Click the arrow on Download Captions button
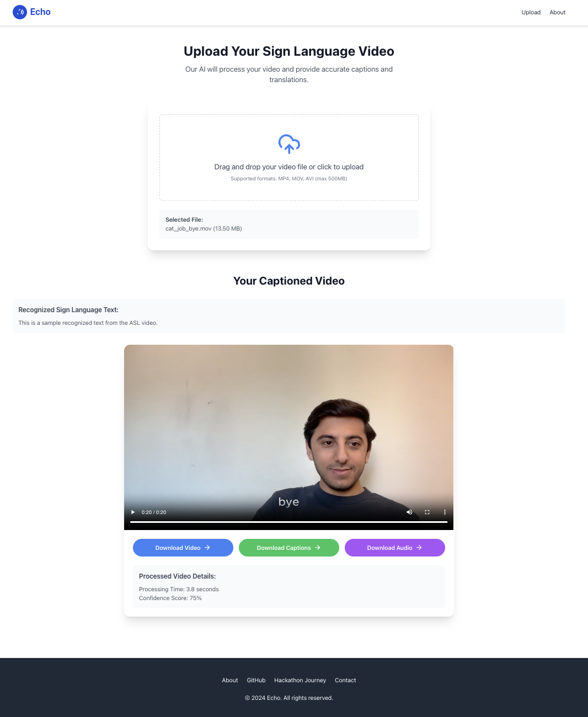The height and width of the screenshot is (717, 588). tap(318, 548)
